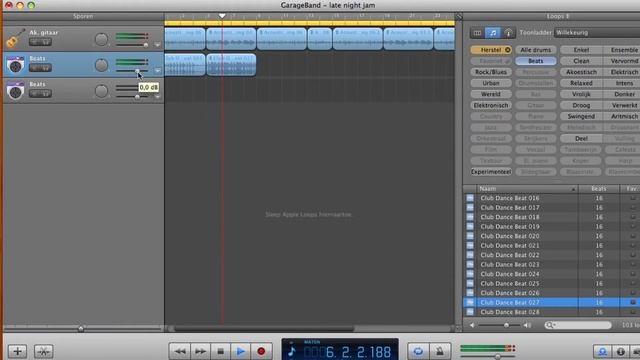Click the loud speaker icon below the loop list

(527, 325)
